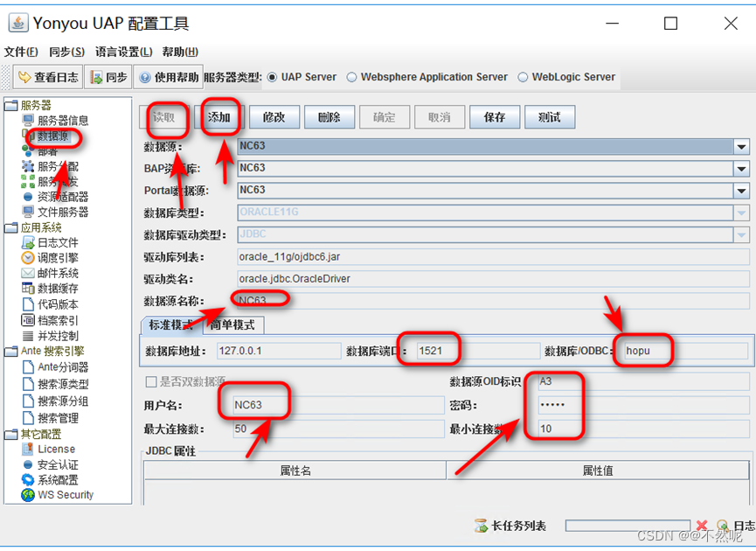Click the 数据库地址 field with 127.0.0.1
The image size is (756, 551).
pos(279,351)
